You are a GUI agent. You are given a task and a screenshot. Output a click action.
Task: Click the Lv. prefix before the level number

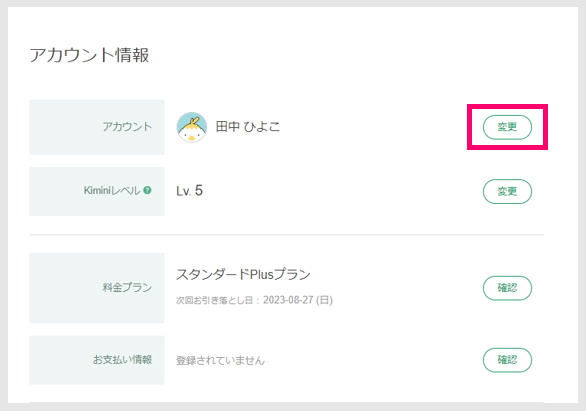pyautogui.click(x=183, y=191)
